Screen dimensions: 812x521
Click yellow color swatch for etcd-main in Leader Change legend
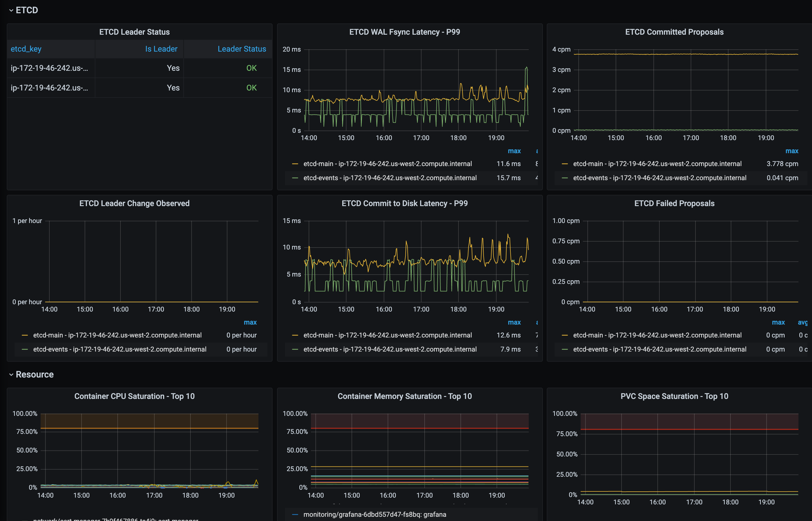(25, 335)
